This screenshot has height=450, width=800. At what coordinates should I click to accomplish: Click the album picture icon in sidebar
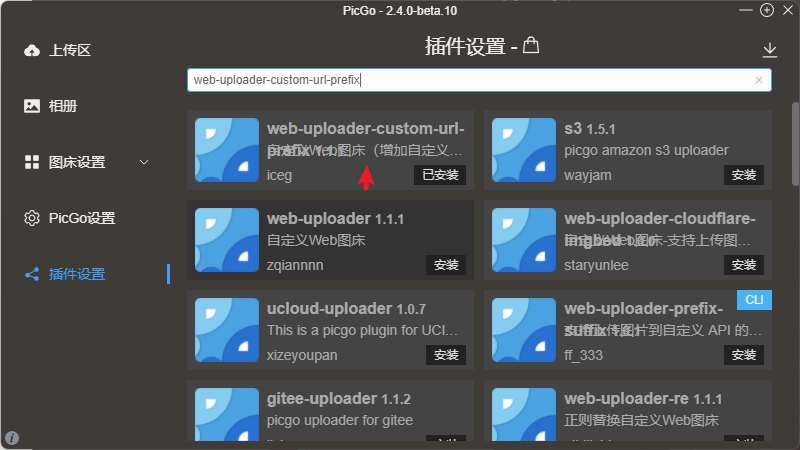click(32, 106)
